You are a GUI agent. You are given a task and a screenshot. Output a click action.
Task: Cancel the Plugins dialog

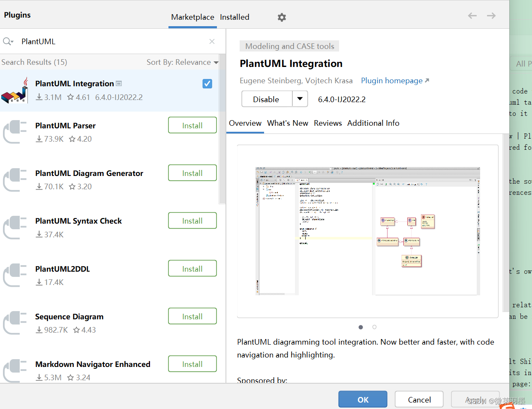click(419, 399)
